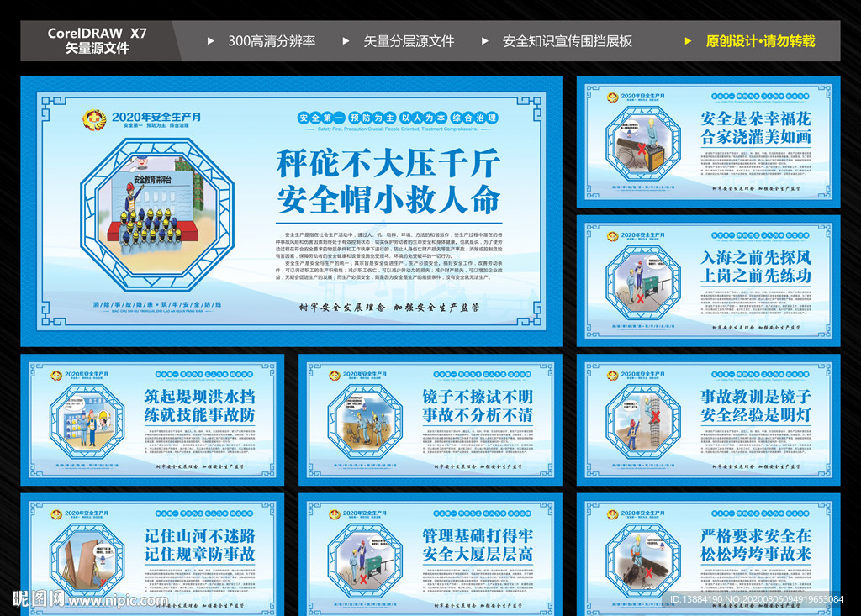This screenshot has width=861, height=616.
Task: Click the headline 入海之前先探风
Action: coord(756,257)
